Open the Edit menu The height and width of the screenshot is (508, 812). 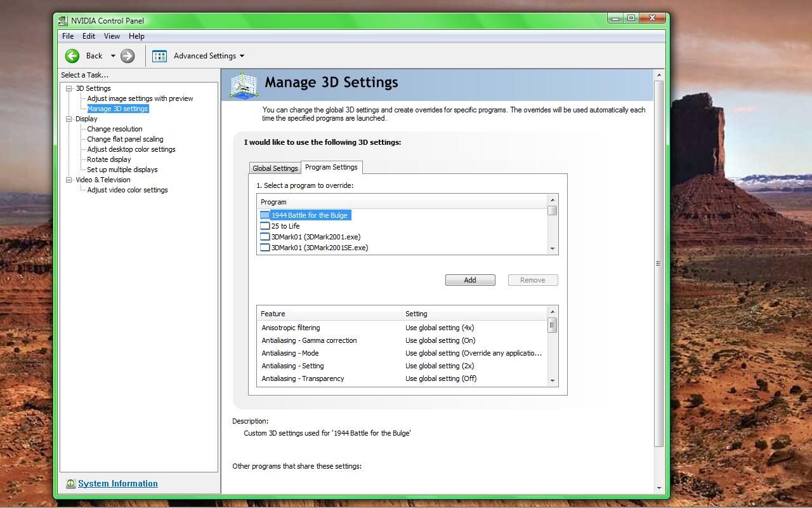click(x=89, y=36)
